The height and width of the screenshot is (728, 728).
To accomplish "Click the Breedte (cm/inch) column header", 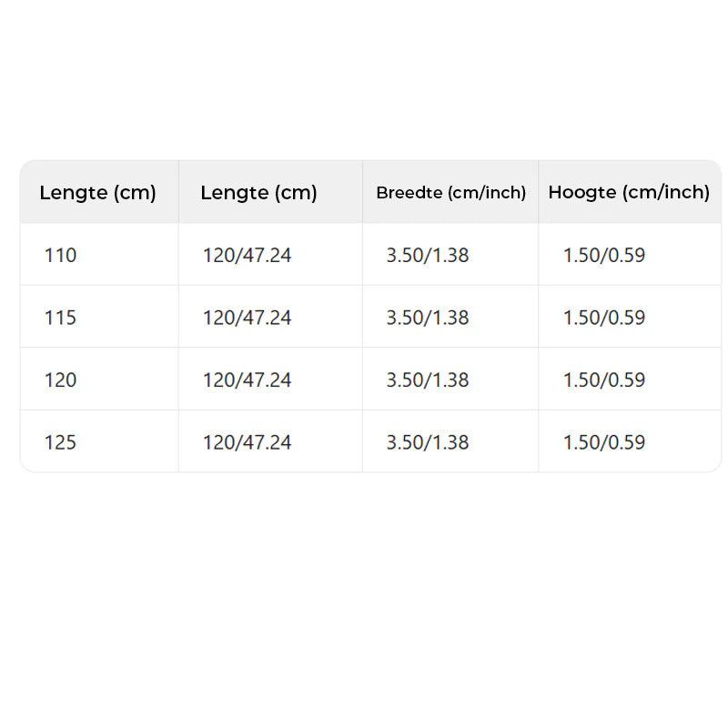I will point(450,193).
